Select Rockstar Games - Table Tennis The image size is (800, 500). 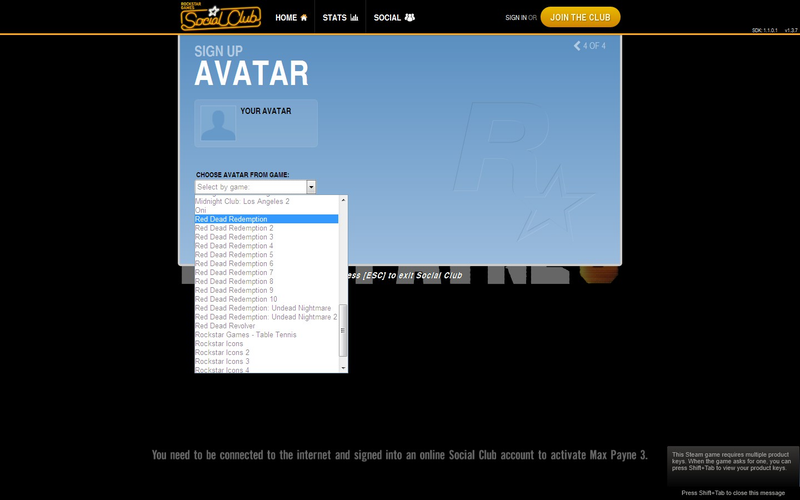[x=266, y=335]
